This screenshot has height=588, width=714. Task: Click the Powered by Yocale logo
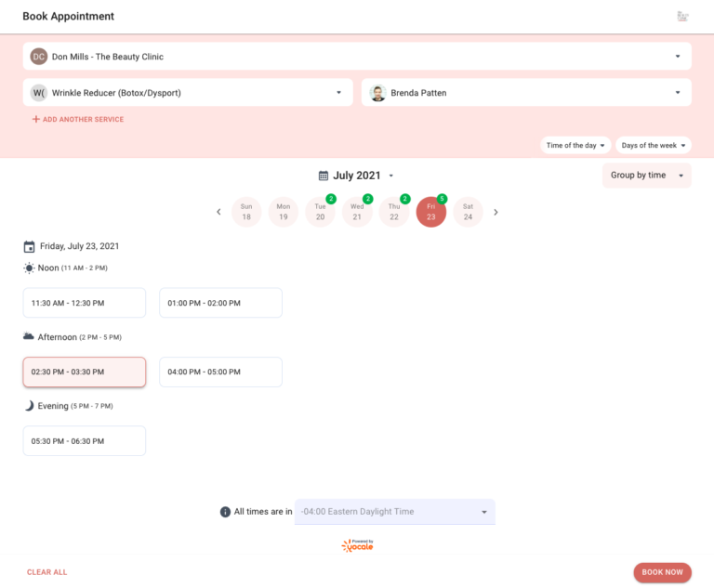point(357,545)
